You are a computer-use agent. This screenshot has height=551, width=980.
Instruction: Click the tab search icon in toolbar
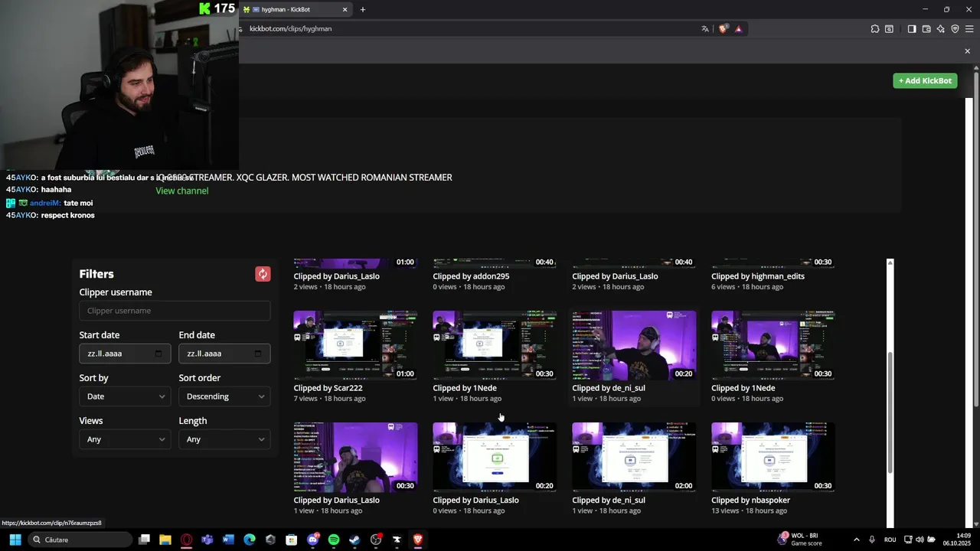click(889, 29)
